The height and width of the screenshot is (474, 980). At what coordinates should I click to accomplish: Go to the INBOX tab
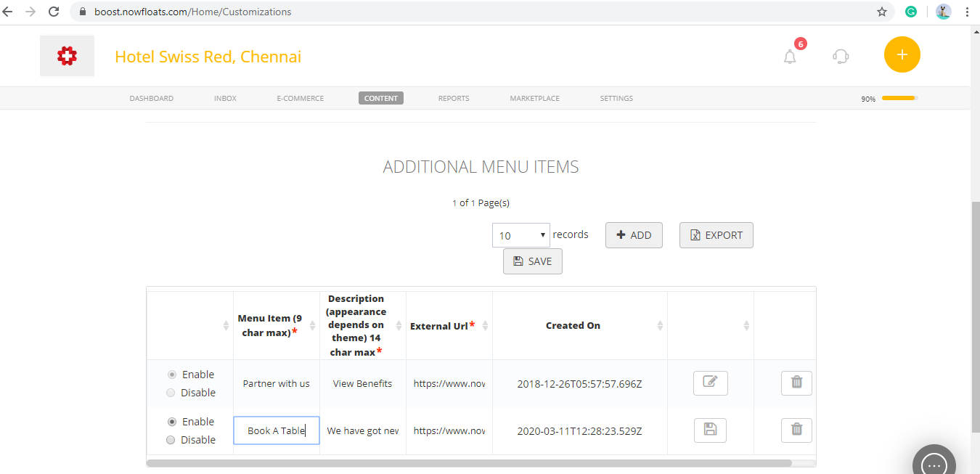(225, 98)
